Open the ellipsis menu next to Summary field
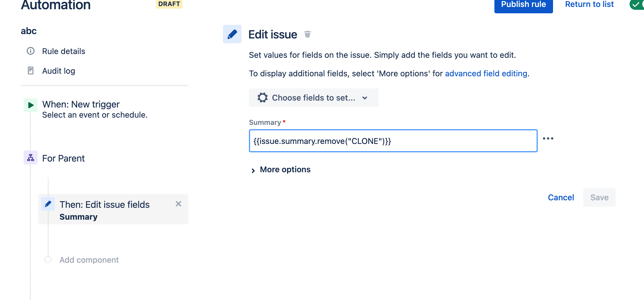The width and height of the screenshot is (644, 300). [x=548, y=138]
